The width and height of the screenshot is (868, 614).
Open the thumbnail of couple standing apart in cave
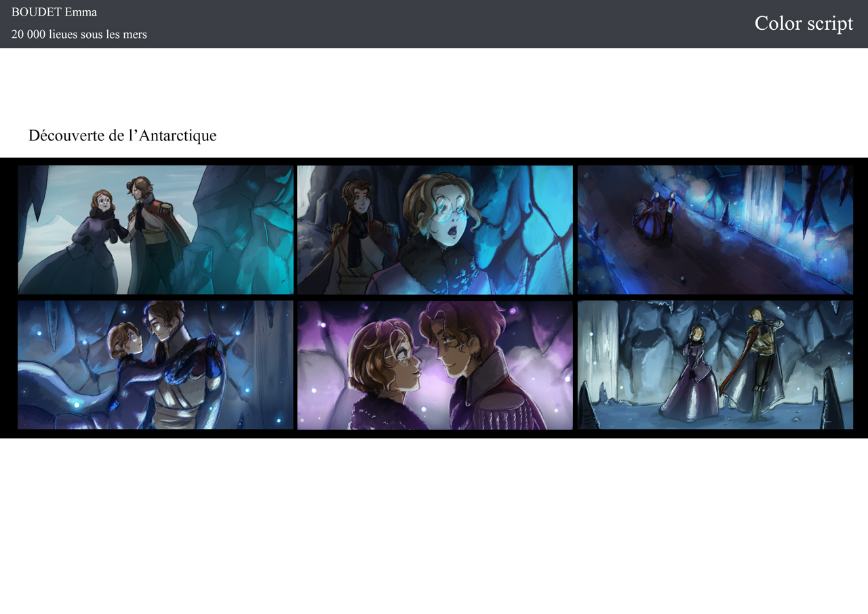(x=715, y=365)
